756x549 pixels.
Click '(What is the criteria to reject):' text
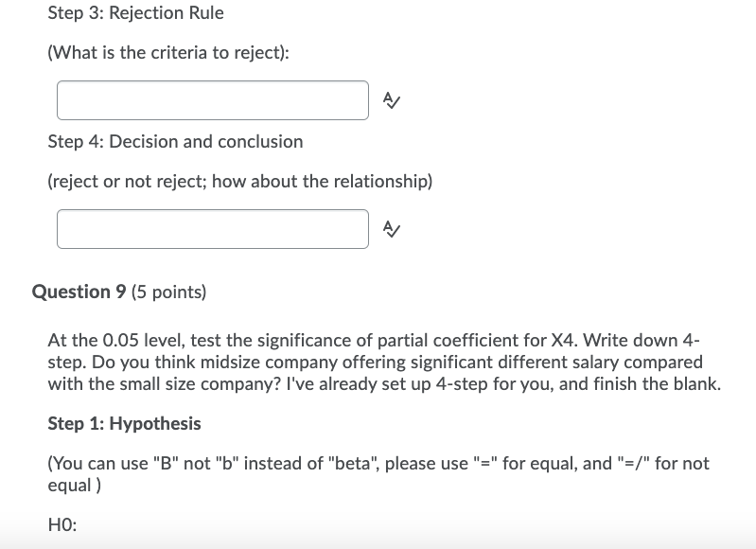[168, 53]
